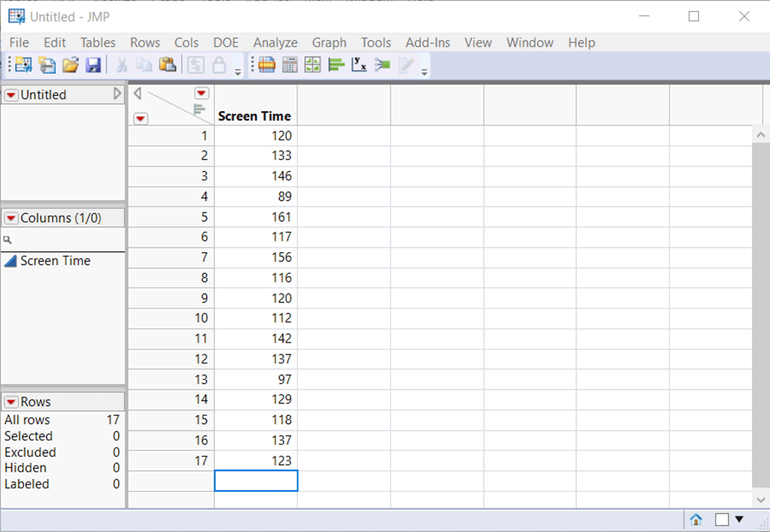Open the View menu
The height and width of the screenshot is (532, 770).
(x=478, y=43)
